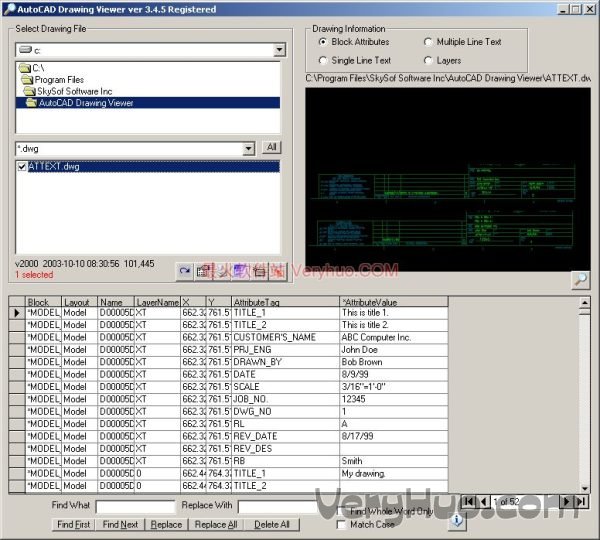Open the SkySof Software Inc folder
The height and width of the screenshot is (540, 600).
(68, 91)
